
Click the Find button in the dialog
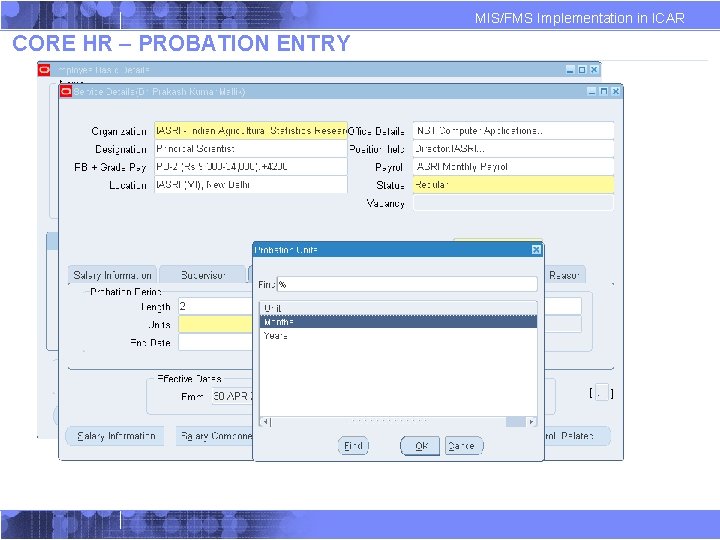(353, 446)
